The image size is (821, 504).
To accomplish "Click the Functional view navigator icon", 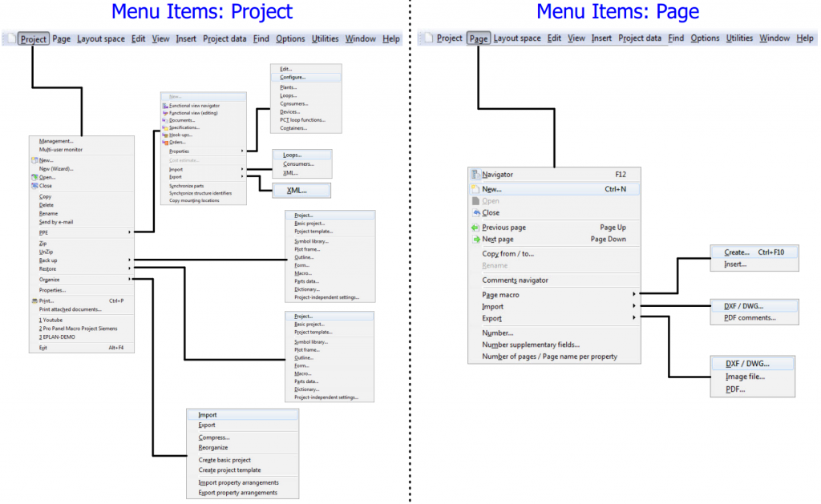I will [x=164, y=106].
